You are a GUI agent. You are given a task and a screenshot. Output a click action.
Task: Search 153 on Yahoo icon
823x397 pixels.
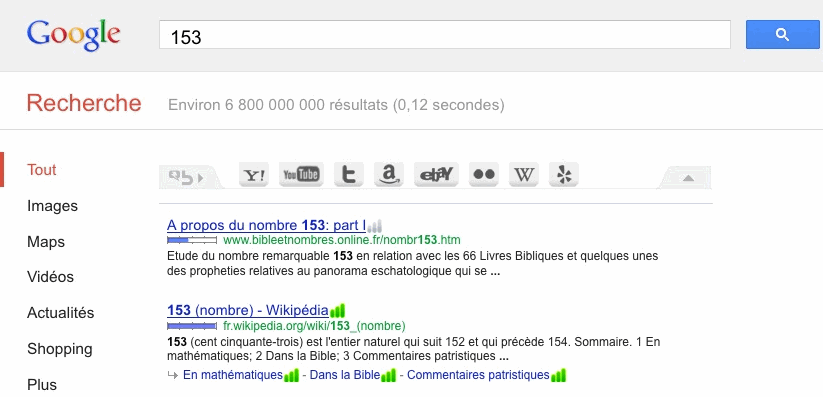click(254, 174)
